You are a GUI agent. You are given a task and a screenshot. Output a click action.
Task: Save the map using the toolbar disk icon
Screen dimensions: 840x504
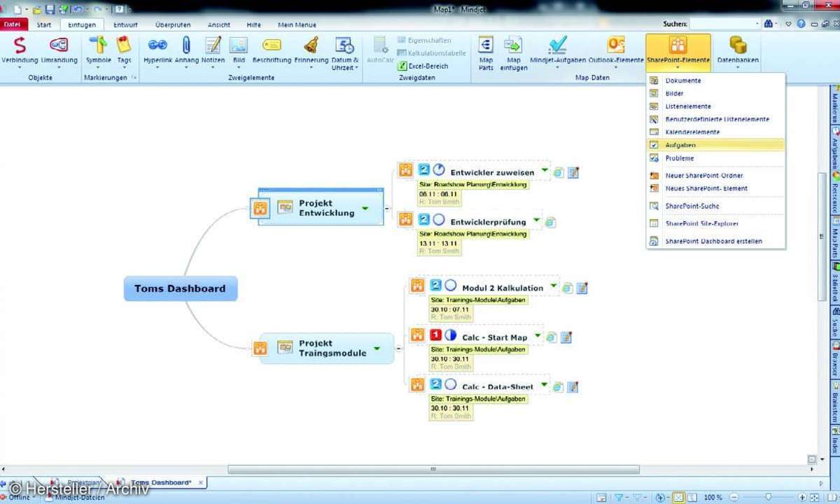point(49,9)
